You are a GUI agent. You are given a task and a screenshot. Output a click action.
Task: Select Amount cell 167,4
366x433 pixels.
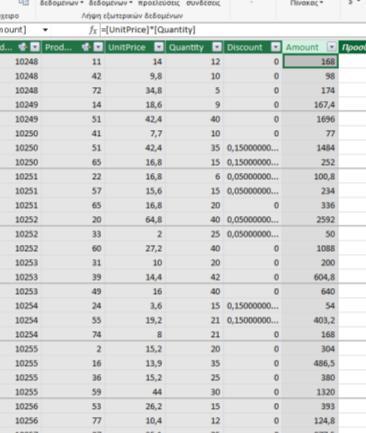point(310,105)
